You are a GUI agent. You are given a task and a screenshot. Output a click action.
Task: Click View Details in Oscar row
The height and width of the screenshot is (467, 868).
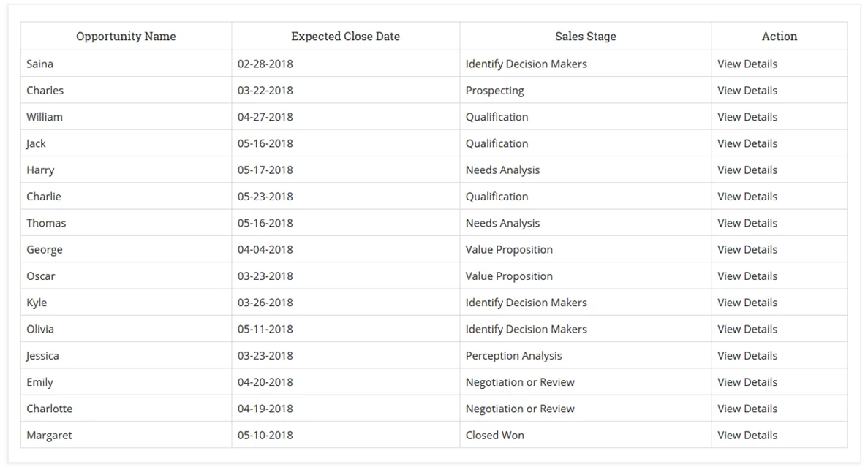click(x=747, y=276)
